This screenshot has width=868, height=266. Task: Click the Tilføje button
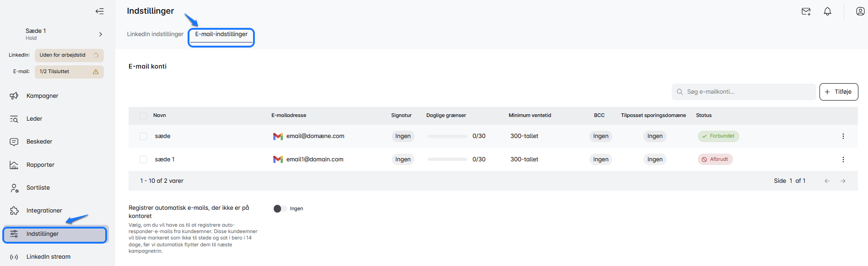click(838, 92)
